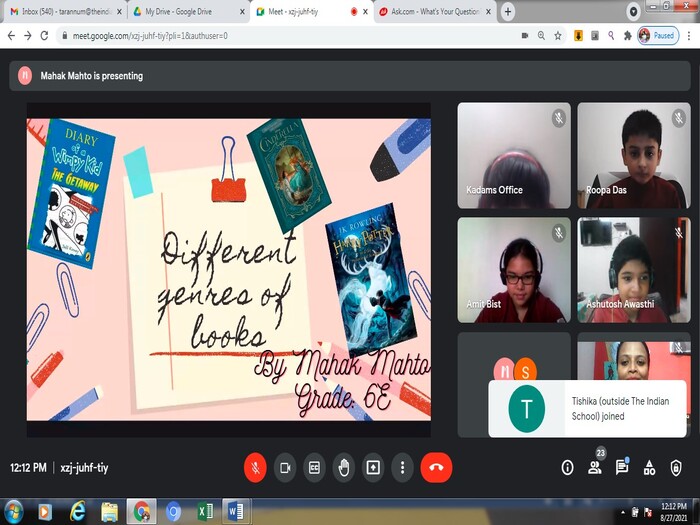700x525 pixels.
Task: Go back with browser back arrow
Action: [12, 36]
